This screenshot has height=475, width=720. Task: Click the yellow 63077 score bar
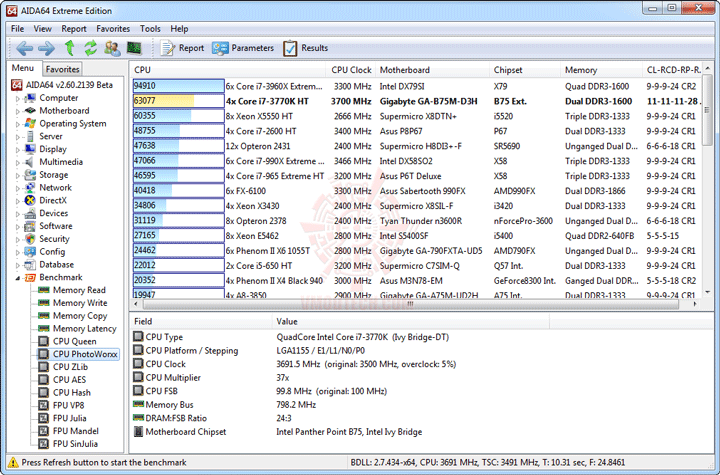coord(178,101)
